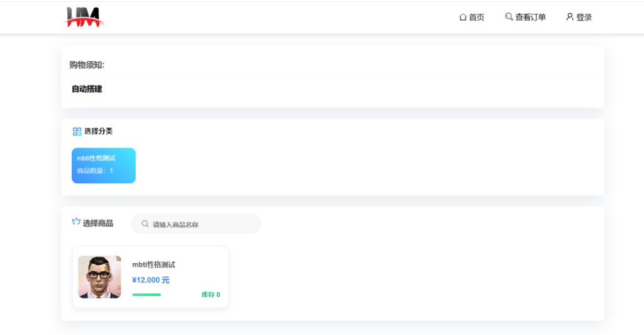
Task: Click the ¥12.000 元 product price
Action: click(151, 280)
